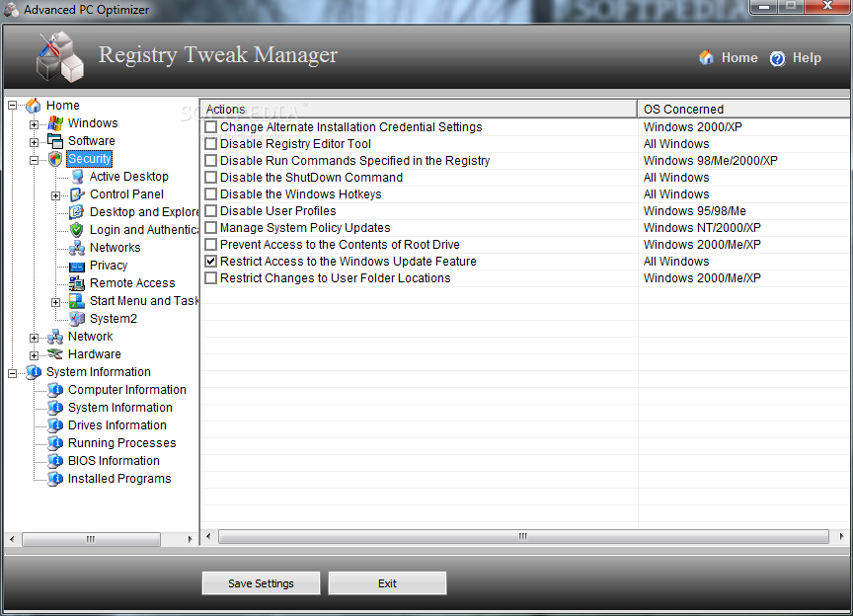This screenshot has height=616, width=853.
Task: Expand the Control Panel node
Action: (55, 195)
